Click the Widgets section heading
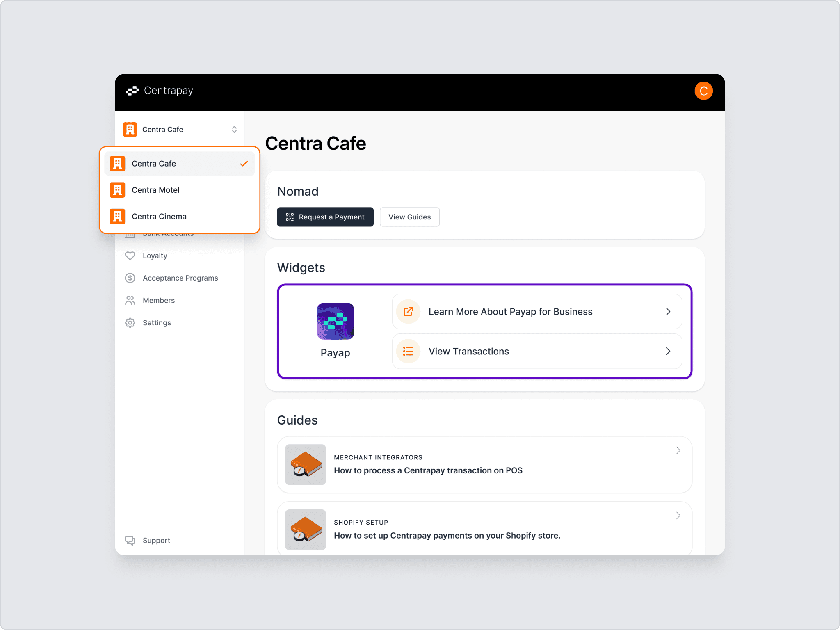Viewport: 840px width, 630px height. pyautogui.click(x=301, y=268)
